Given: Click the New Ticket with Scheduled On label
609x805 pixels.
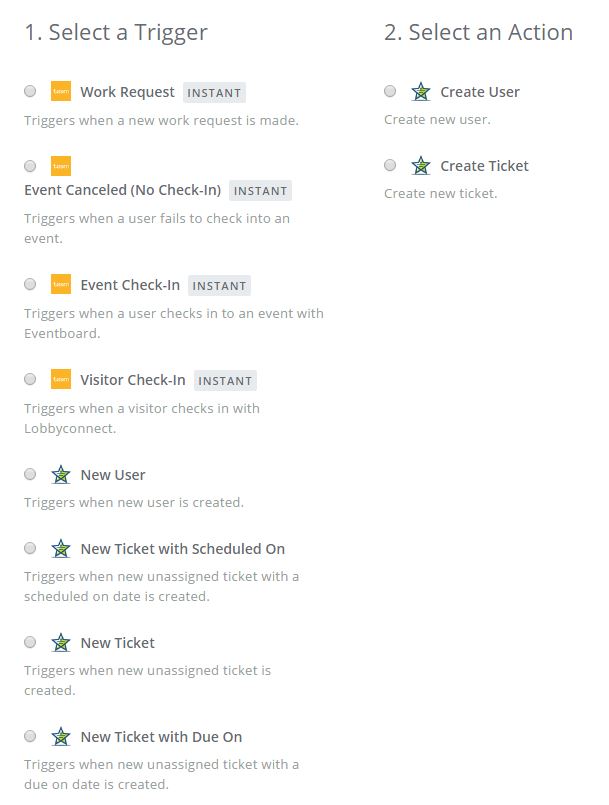Looking at the screenshot, I should (182, 549).
